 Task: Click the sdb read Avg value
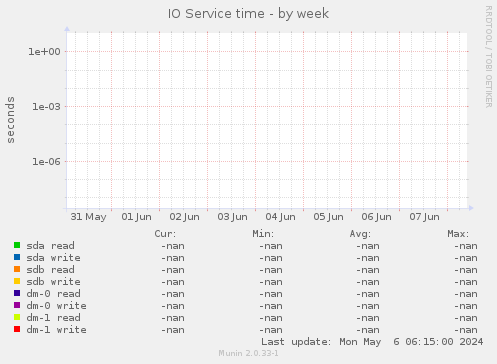click(368, 270)
